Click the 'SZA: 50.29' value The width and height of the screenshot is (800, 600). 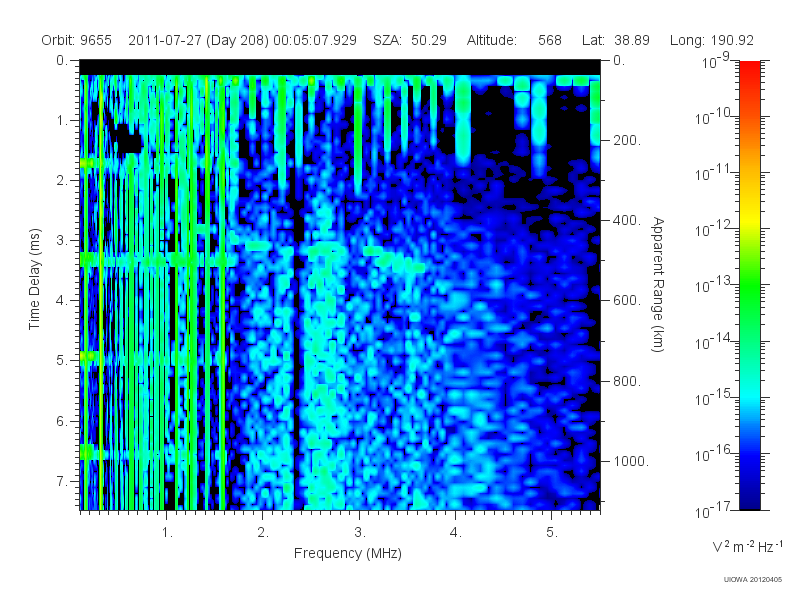click(x=410, y=40)
